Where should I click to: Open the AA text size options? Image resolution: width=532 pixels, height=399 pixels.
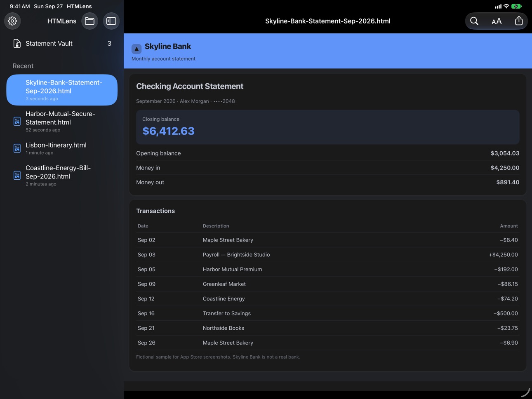click(497, 21)
